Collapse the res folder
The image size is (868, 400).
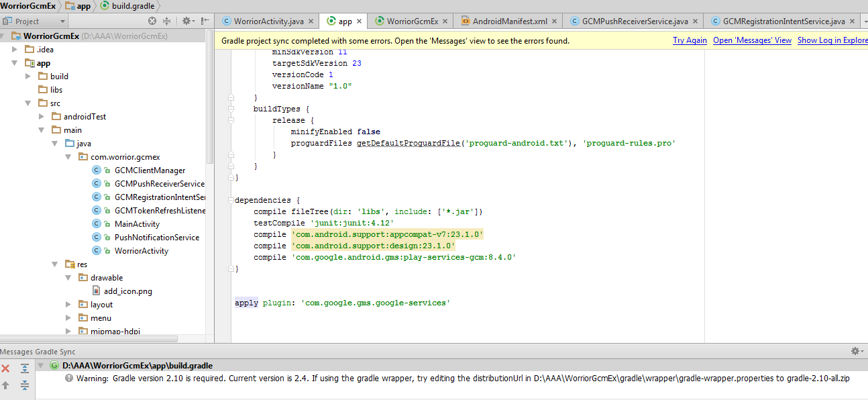55,264
